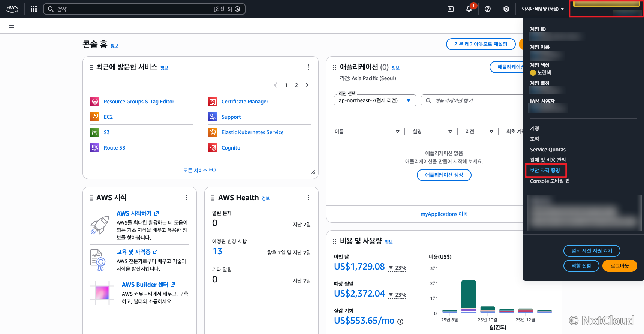The height and width of the screenshot is (334, 644).
Task: Click the US$1,729.08 this month cost
Action: point(359,267)
